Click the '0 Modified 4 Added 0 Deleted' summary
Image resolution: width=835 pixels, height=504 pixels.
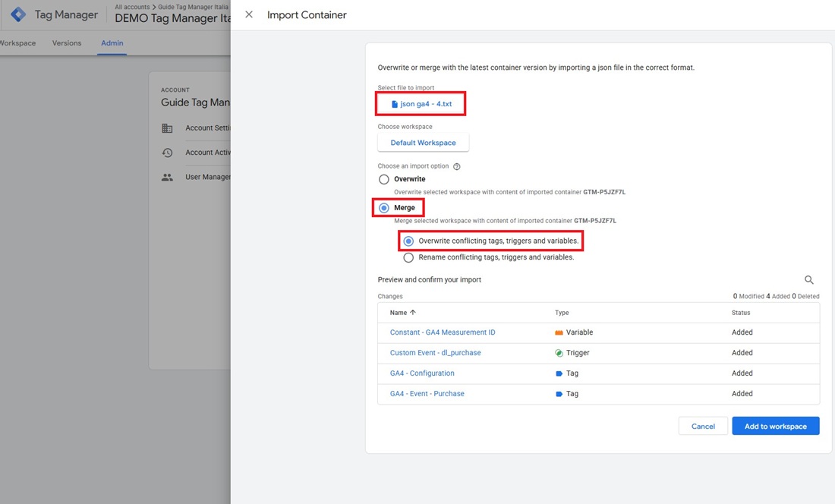point(776,297)
